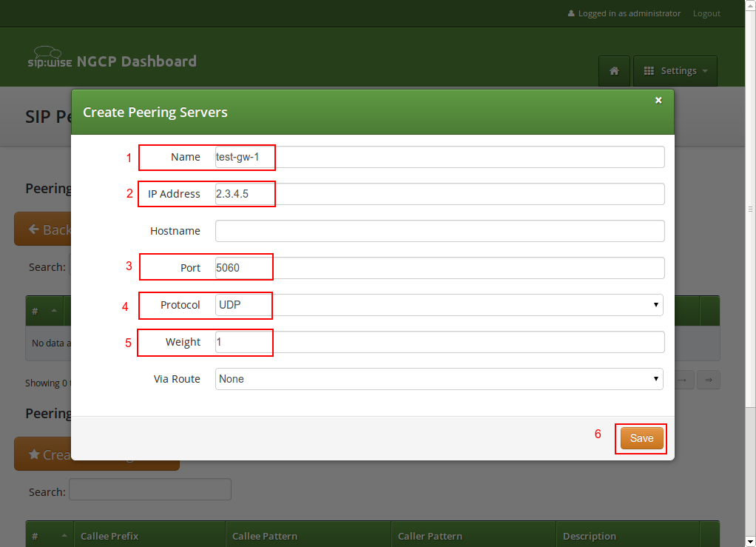Click Logged in as administrator text
756x547 pixels.
[x=630, y=13]
